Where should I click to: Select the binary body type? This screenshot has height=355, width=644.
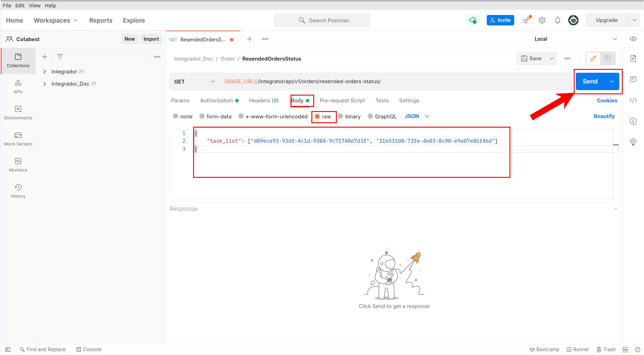[x=341, y=116]
